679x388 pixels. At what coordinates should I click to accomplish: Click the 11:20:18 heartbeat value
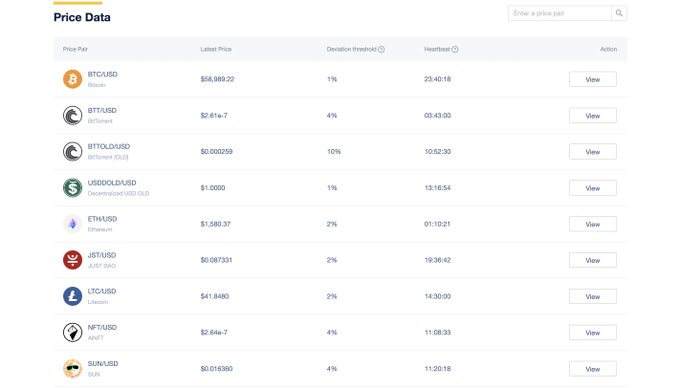437,369
